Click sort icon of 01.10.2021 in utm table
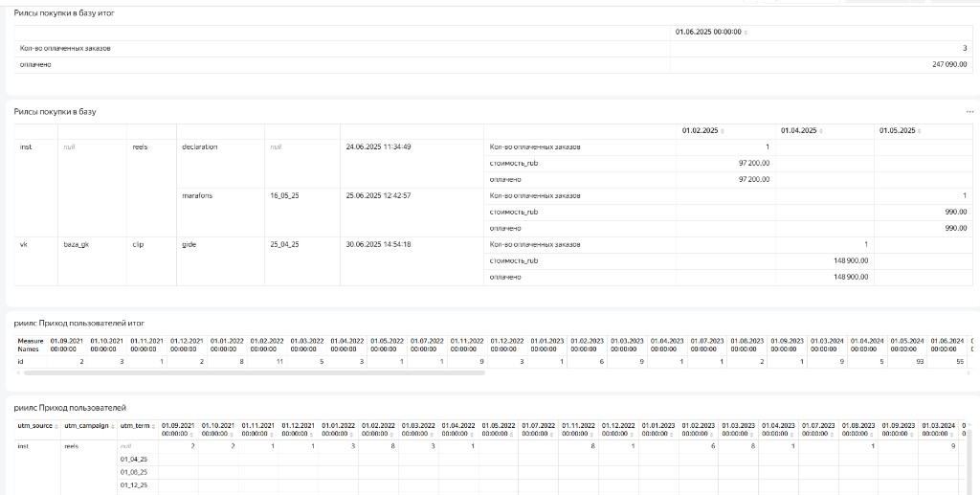 point(231,434)
